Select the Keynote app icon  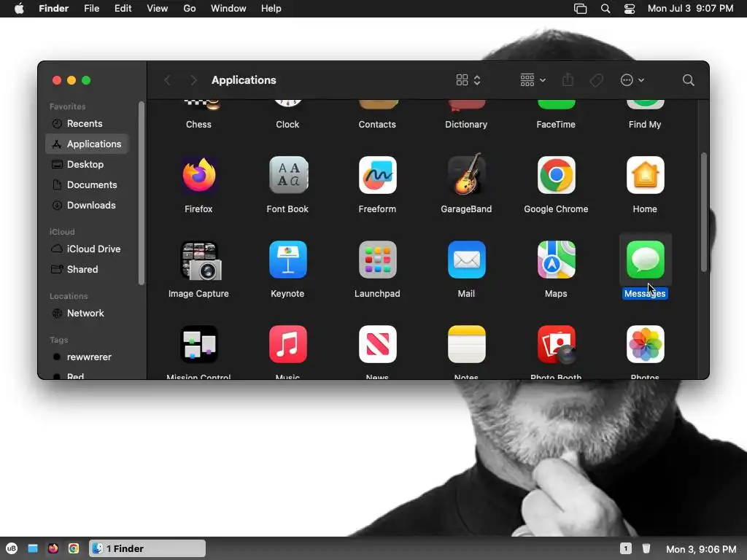coord(287,260)
